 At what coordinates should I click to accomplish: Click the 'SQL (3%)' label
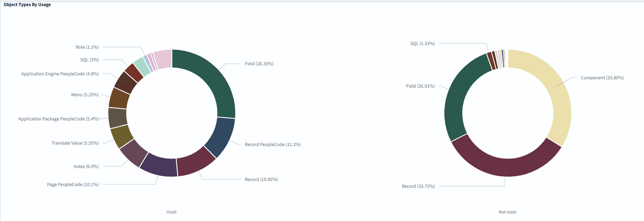[x=89, y=60]
